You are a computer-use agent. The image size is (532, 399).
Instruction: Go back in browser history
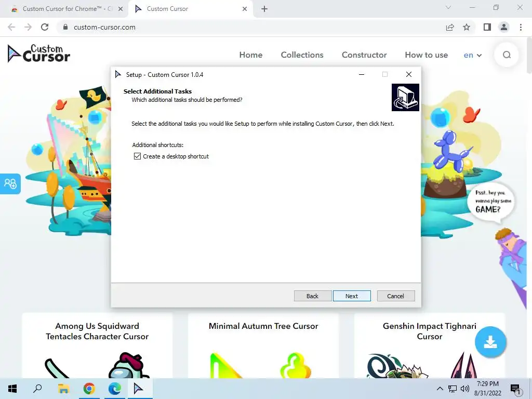[x=11, y=27]
